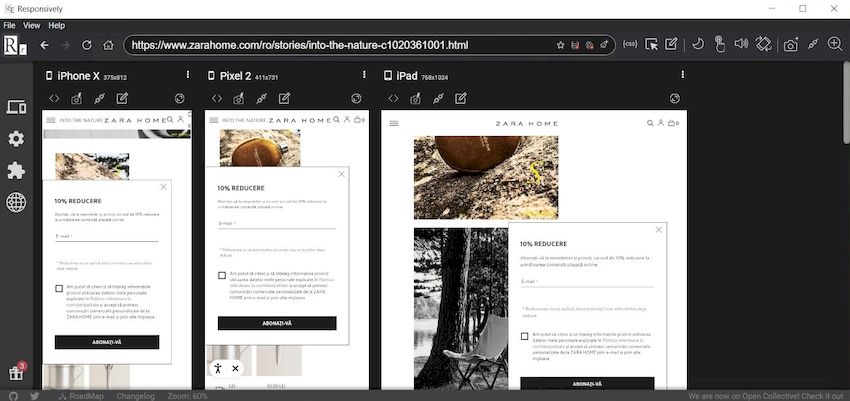Viewport: 850px width, 401px height.
Task: Take Pixel 2 screenshot
Action: 239,98
